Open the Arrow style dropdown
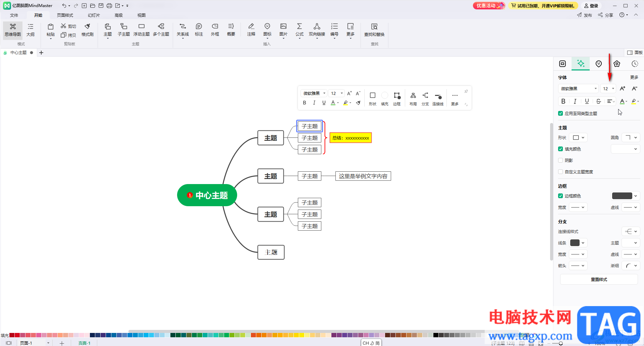This screenshot has width=644, height=346. click(578, 266)
